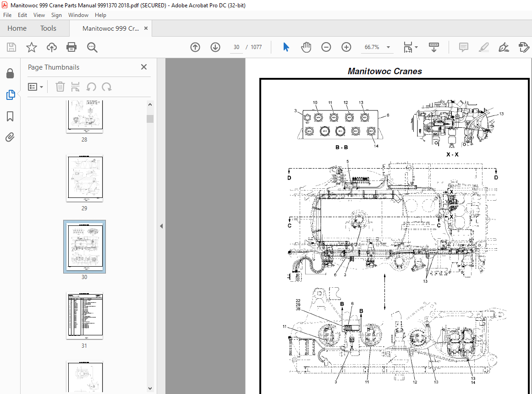
Task: Print the document
Action: click(x=71, y=47)
